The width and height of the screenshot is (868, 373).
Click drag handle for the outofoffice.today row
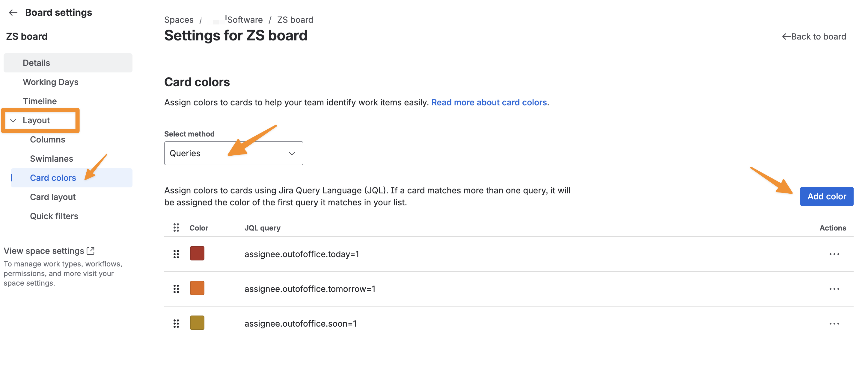[x=176, y=254]
